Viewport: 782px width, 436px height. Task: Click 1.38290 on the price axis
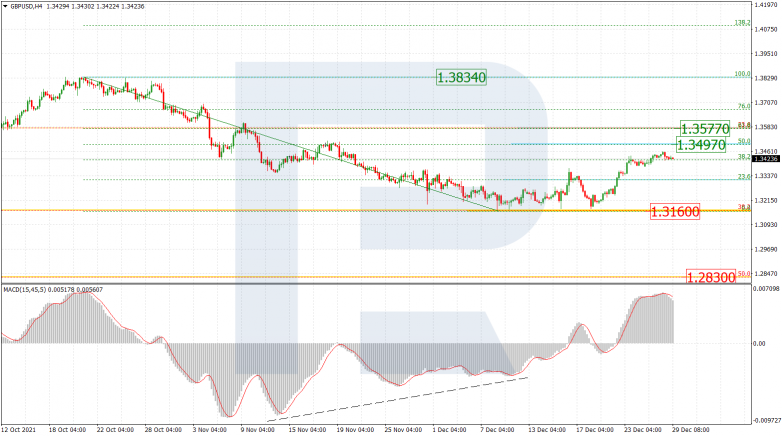[766, 78]
